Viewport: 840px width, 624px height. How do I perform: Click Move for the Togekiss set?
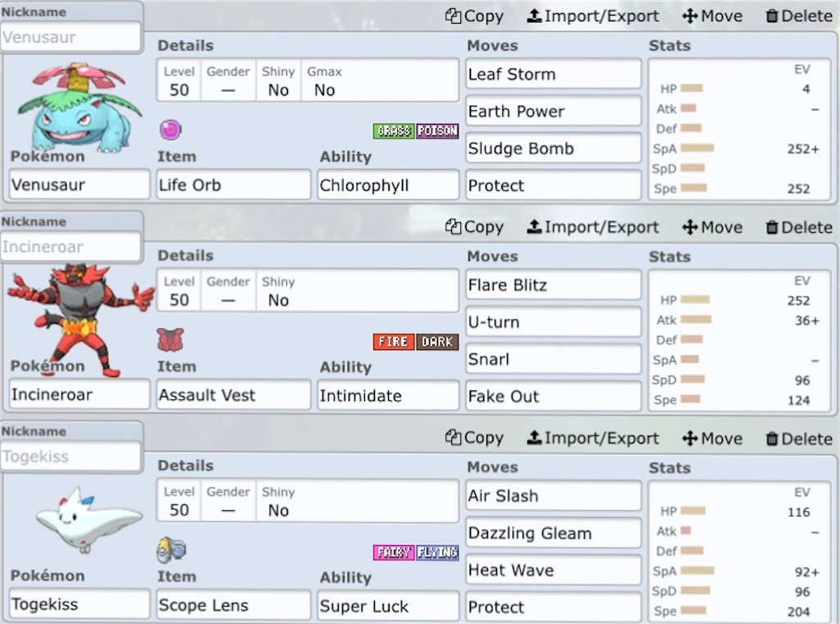click(x=712, y=438)
